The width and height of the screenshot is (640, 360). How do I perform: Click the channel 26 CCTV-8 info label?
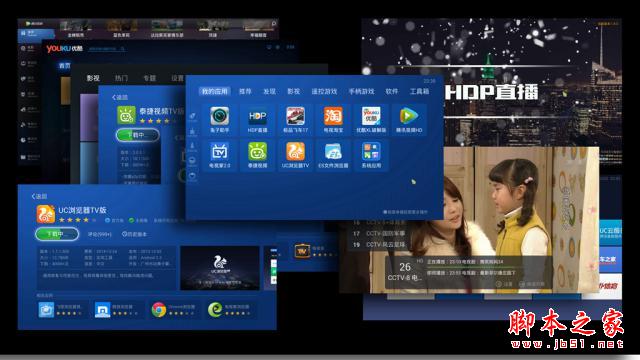click(x=404, y=272)
